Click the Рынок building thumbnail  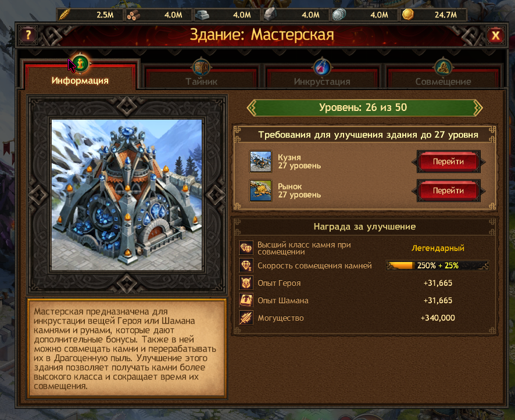[x=260, y=191]
